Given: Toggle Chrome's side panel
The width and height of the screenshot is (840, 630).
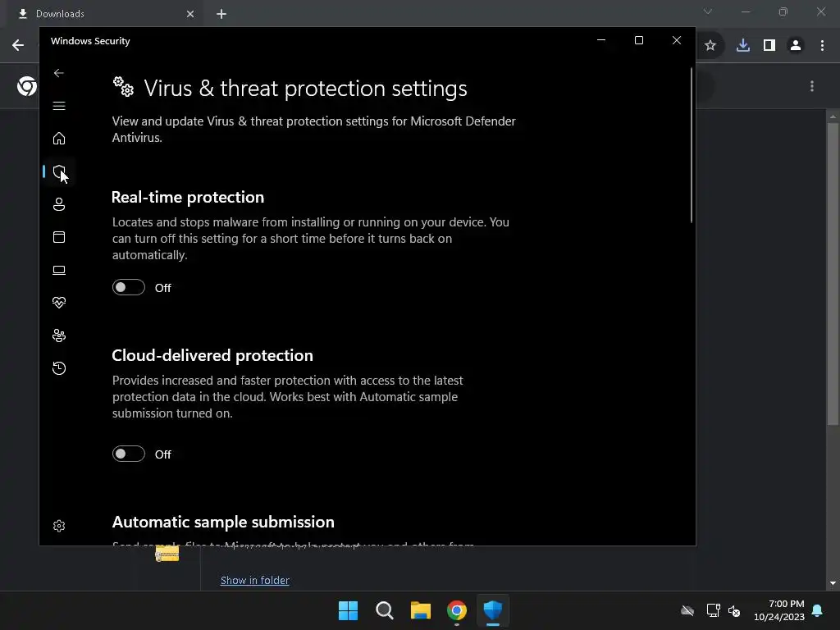Looking at the screenshot, I should pyautogui.click(x=769, y=46).
